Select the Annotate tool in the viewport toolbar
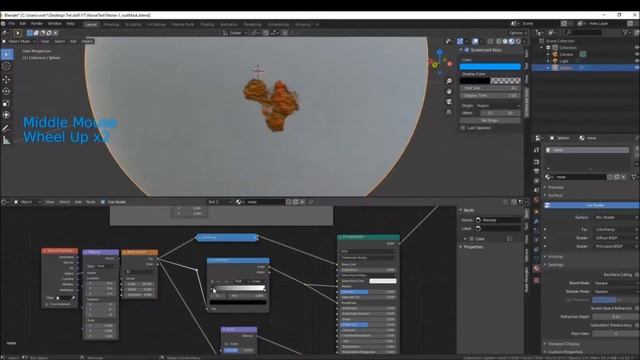 pos(7,129)
